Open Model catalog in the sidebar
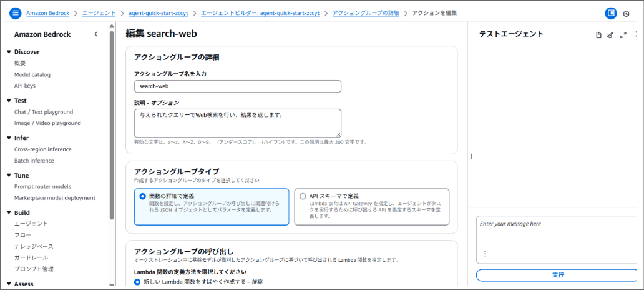This screenshot has height=290, width=644. click(x=32, y=75)
